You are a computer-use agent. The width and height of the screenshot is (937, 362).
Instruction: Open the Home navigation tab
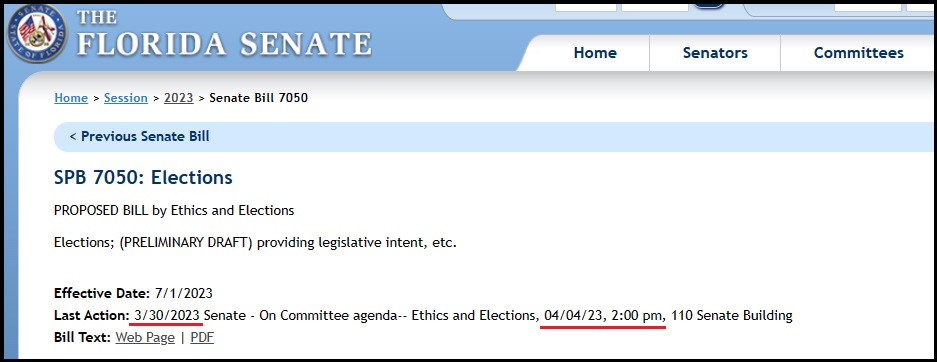pos(595,53)
